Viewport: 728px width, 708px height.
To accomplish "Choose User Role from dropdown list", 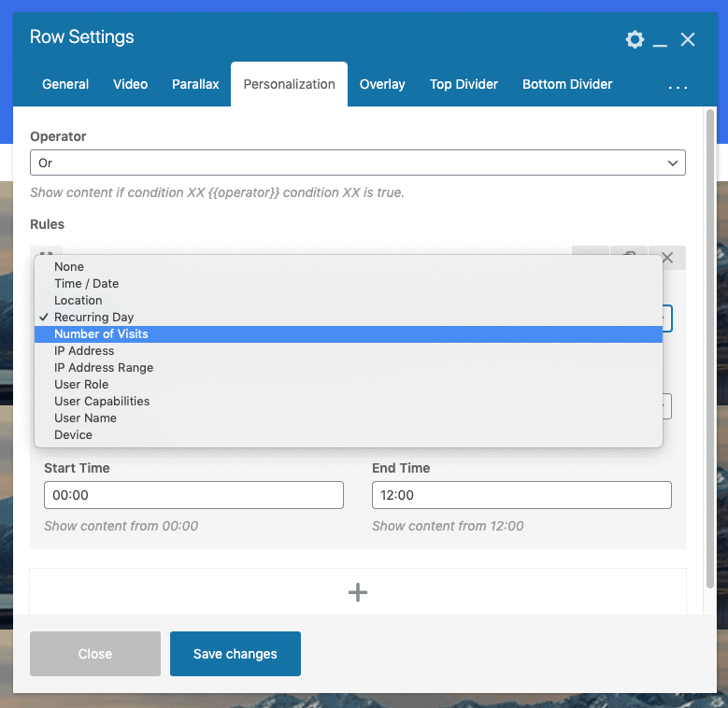I will point(81,385).
